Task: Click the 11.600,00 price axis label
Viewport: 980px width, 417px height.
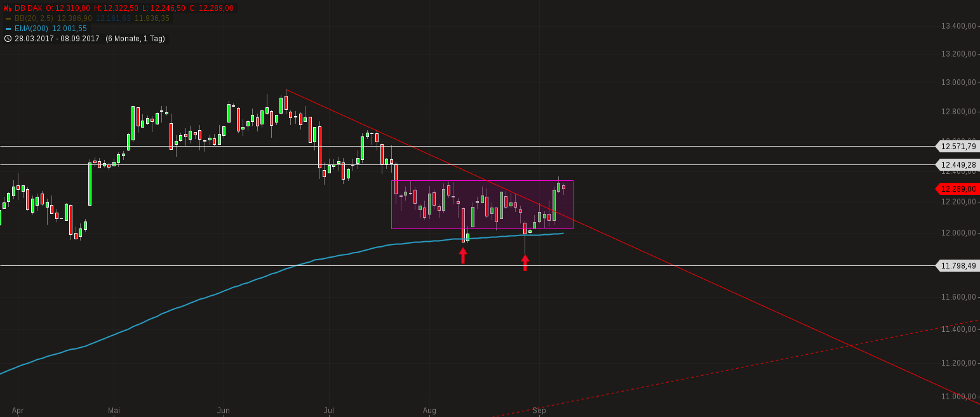Action: pyautogui.click(x=958, y=297)
